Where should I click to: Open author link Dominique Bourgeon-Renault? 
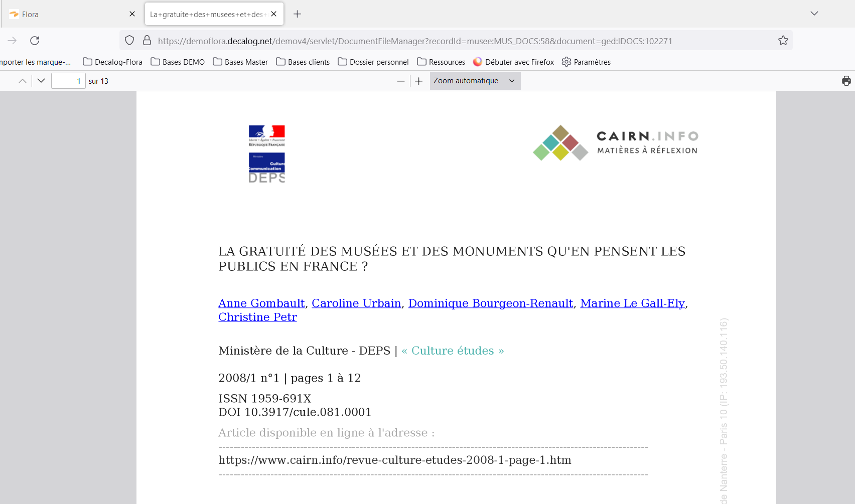point(491,303)
